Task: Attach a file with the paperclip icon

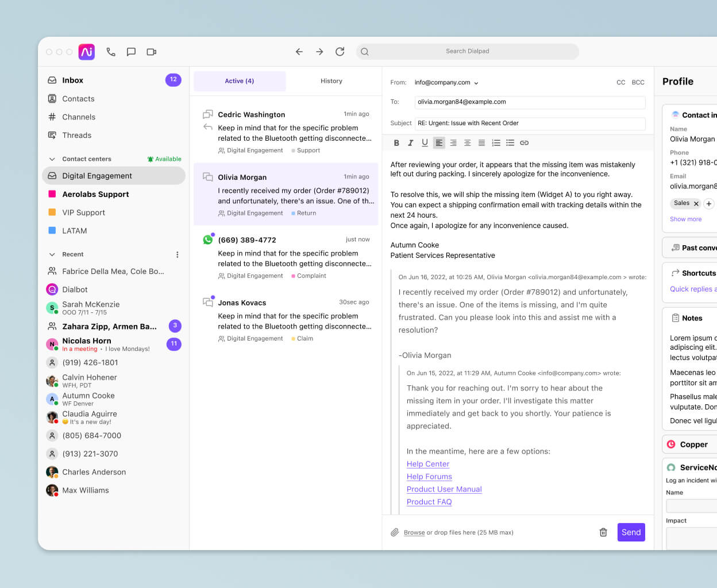Action: tap(395, 532)
